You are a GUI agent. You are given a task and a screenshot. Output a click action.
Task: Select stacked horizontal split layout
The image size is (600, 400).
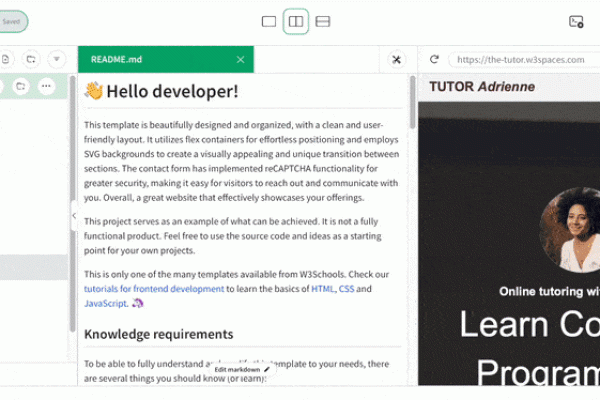click(x=323, y=21)
